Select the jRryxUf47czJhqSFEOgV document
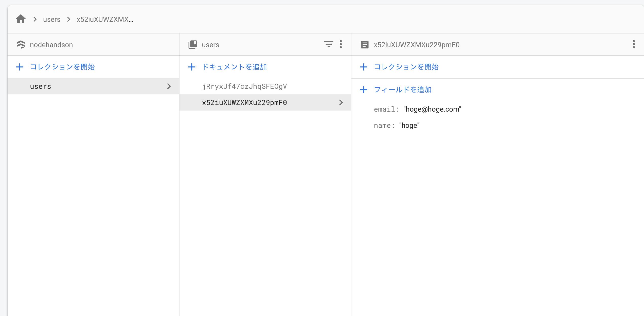The image size is (644, 316). [x=244, y=86]
